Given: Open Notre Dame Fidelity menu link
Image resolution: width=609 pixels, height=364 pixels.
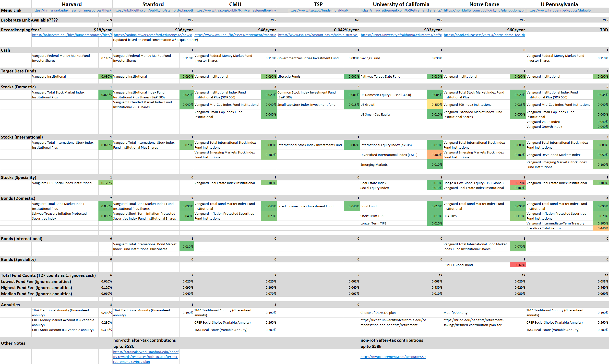Looking at the screenshot, I should coord(484,10).
